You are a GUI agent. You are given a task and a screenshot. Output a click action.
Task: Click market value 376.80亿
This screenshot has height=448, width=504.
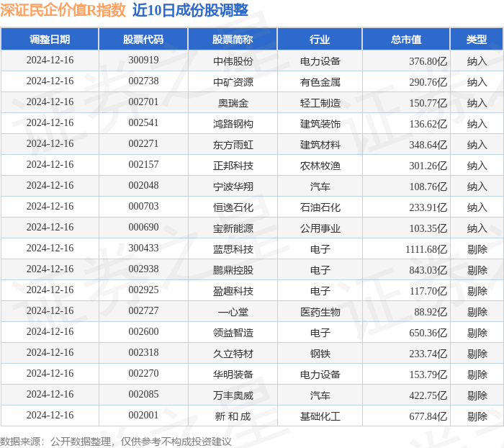pyautogui.click(x=428, y=61)
